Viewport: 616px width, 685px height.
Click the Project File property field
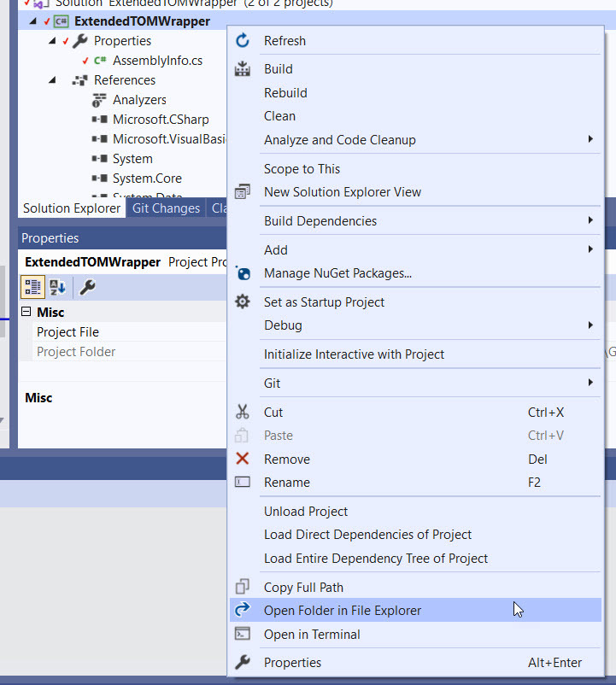tap(128, 332)
